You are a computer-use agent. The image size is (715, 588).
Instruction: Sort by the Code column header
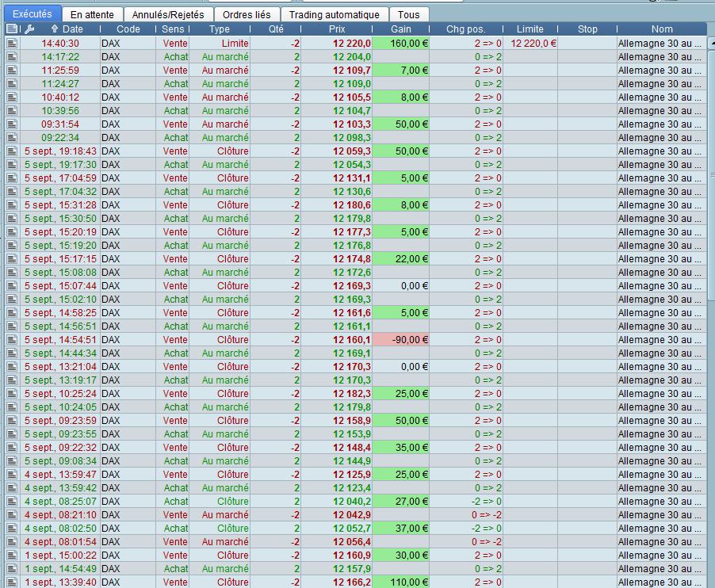coord(128,29)
